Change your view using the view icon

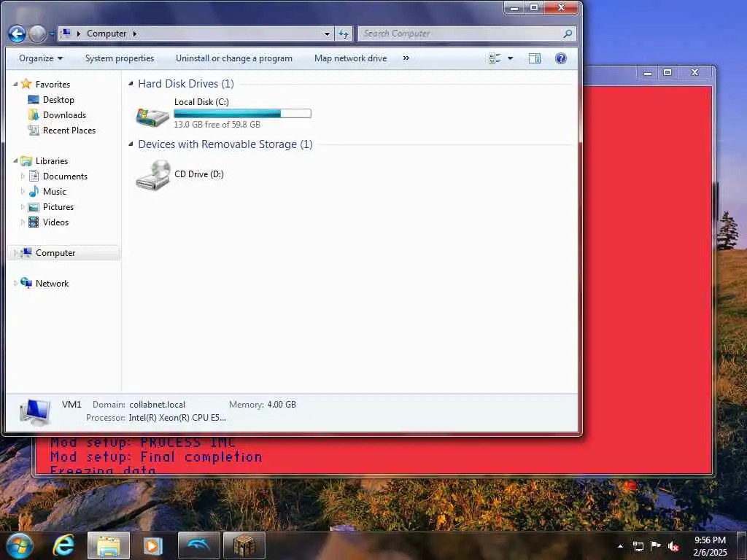pos(495,58)
